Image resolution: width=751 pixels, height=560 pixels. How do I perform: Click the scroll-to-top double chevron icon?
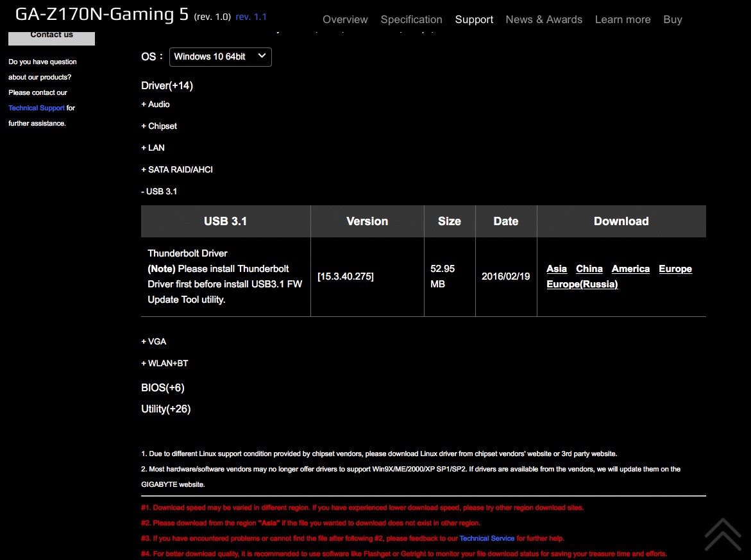click(723, 534)
